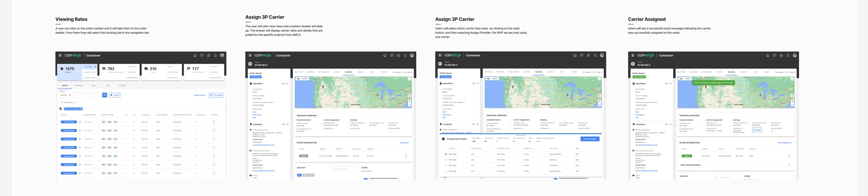Expand View Historical Rates in Carrier Assigned

(x=789, y=165)
